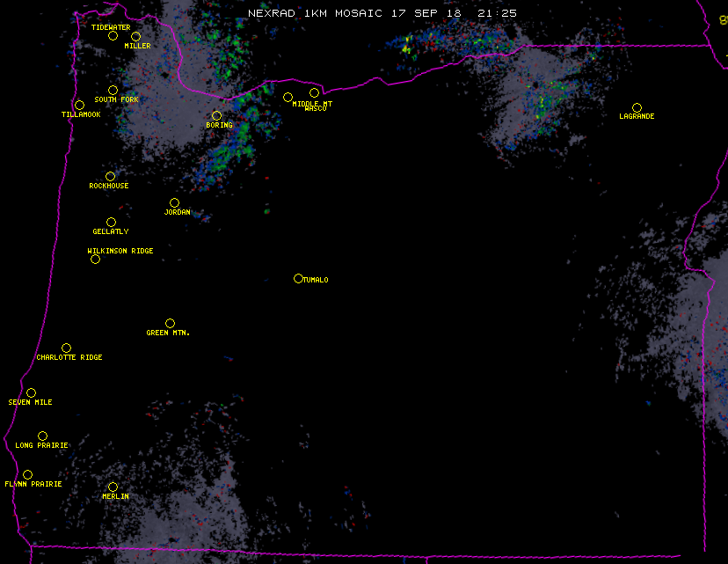Select the Gellatly station circle marker
The image size is (728, 564).
coord(111,223)
